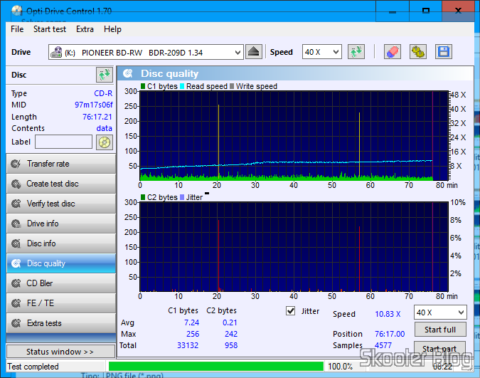The height and width of the screenshot is (378, 480).
Task: Open the Help menu
Action: (112, 29)
